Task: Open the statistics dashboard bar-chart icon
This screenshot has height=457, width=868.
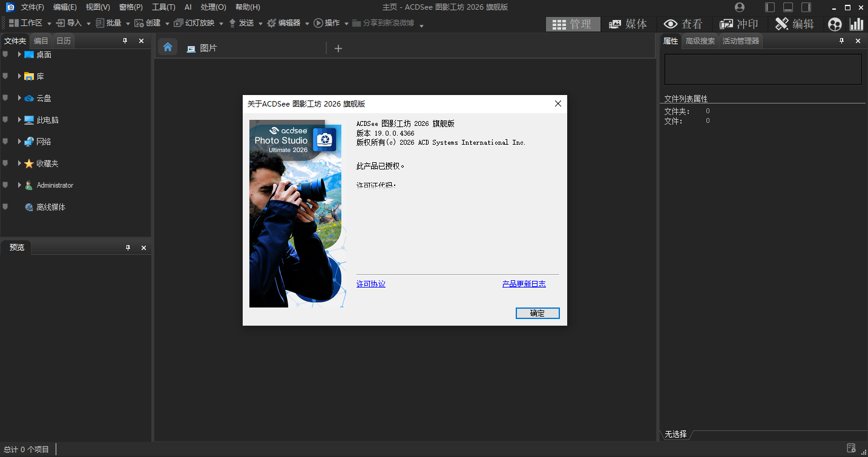Action: (856, 24)
